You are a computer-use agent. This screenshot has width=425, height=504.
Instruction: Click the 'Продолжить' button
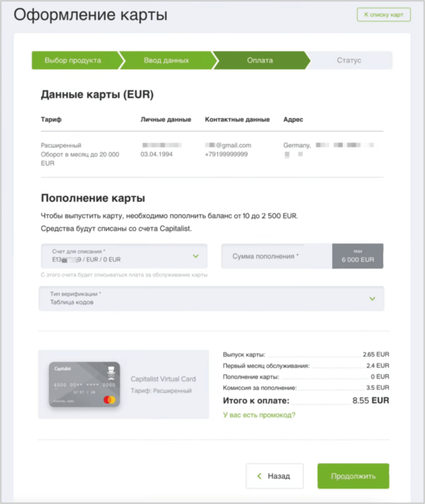tap(353, 476)
